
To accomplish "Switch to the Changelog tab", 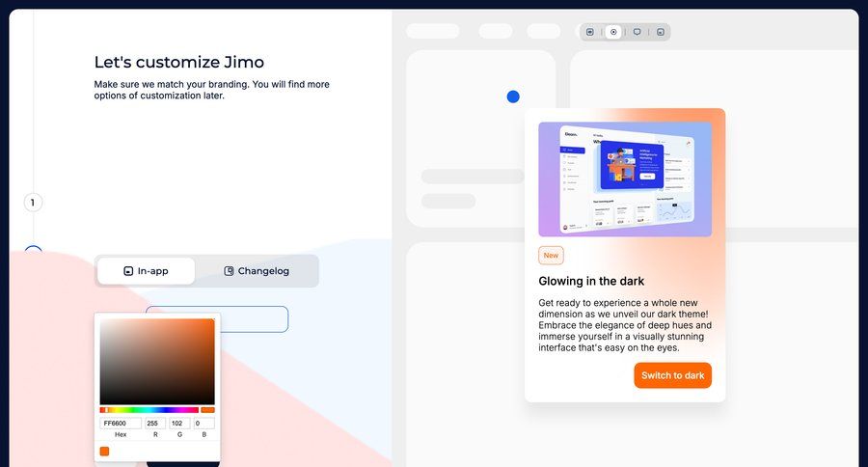I will tap(257, 271).
